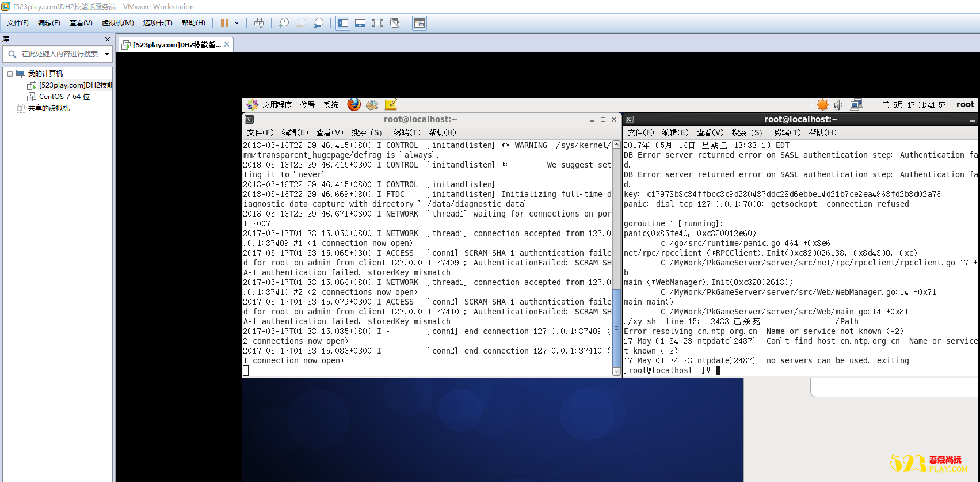Open 终端(T) menu in left terminal
Screen dimensions: 980x482
[x=407, y=132]
